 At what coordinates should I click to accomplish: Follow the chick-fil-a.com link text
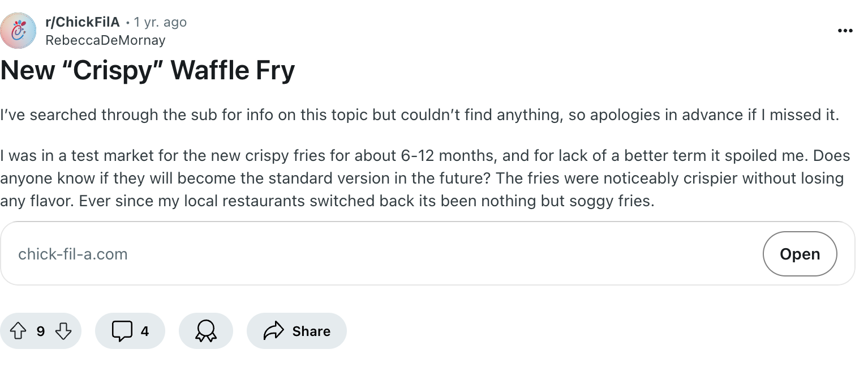tap(73, 254)
